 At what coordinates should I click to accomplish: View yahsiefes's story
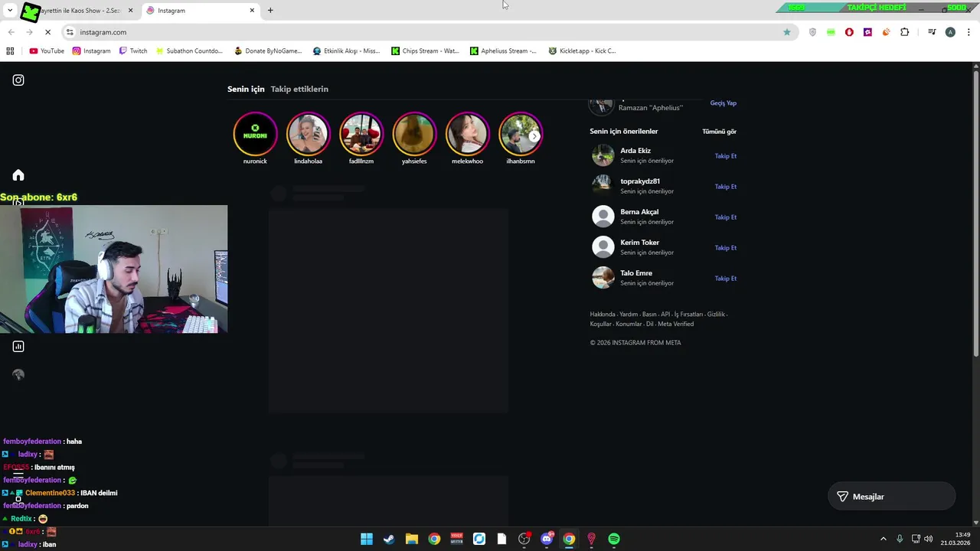pos(414,134)
